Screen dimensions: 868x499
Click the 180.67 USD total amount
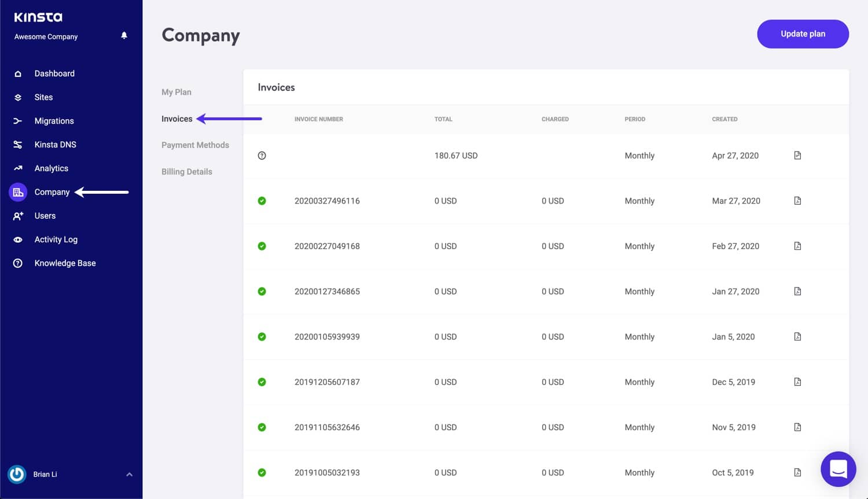click(456, 156)
